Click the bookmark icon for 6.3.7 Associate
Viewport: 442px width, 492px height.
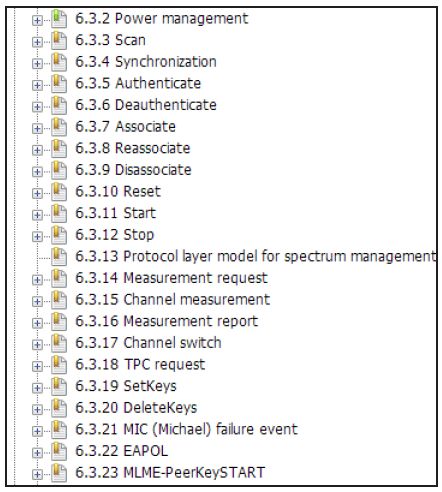[59, 127]
